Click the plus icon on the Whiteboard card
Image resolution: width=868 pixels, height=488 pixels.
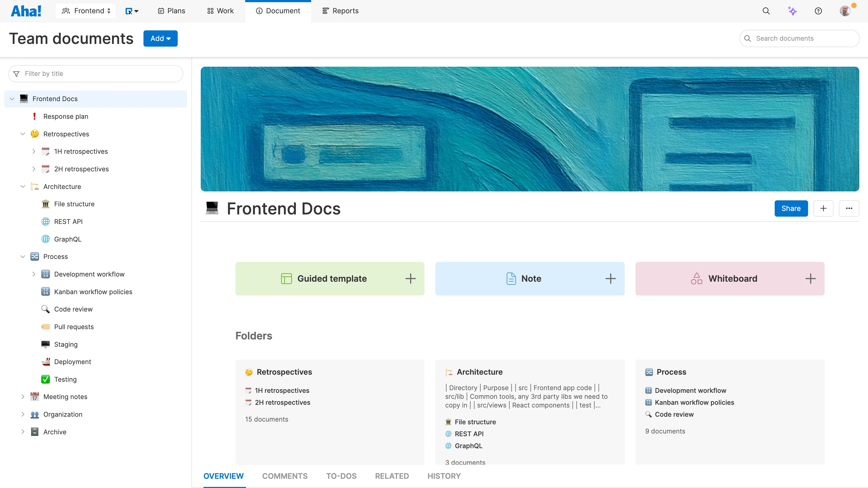(811, 278)
